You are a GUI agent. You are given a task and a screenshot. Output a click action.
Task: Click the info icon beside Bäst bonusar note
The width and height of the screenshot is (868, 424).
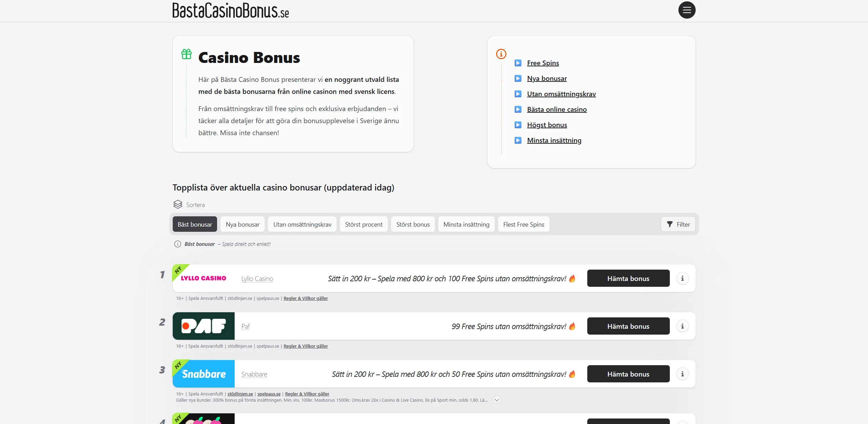[178, 244]
